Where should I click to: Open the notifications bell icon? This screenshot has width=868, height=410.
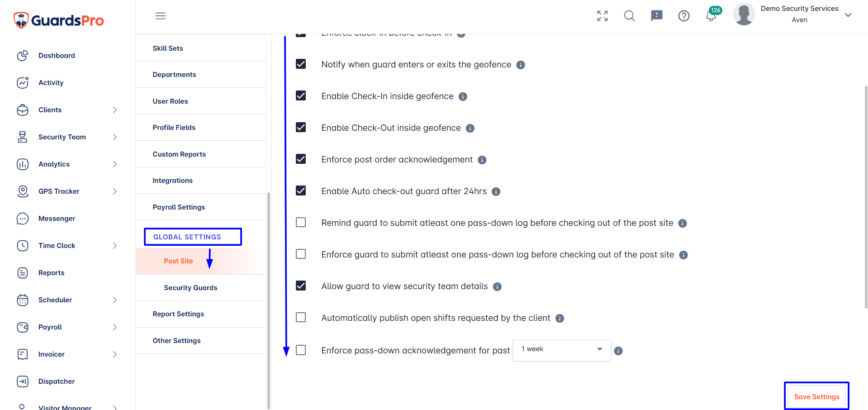(x=711, y=16)
